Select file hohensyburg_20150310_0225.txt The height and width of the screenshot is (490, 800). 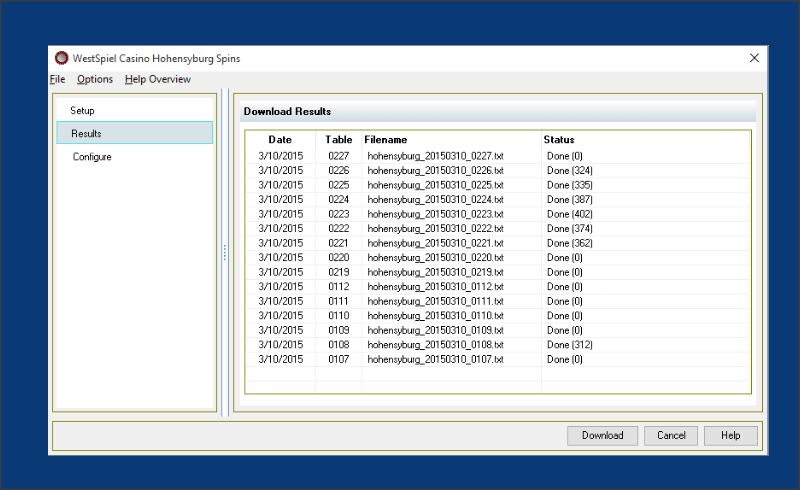435,185
